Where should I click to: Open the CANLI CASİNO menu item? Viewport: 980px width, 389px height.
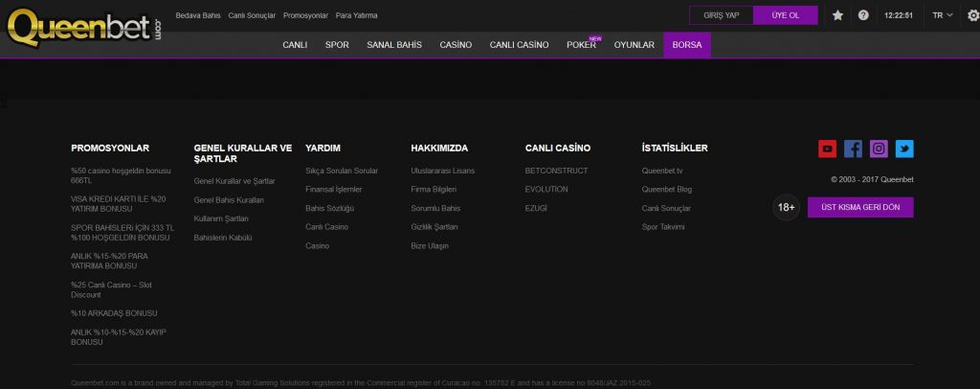[520, 45]
